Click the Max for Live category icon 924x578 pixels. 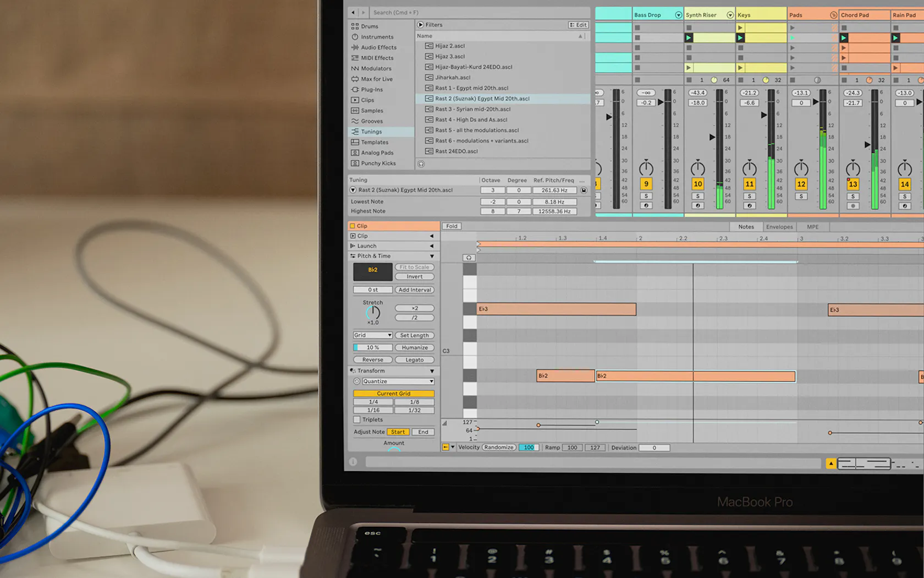tap(355, 79)
